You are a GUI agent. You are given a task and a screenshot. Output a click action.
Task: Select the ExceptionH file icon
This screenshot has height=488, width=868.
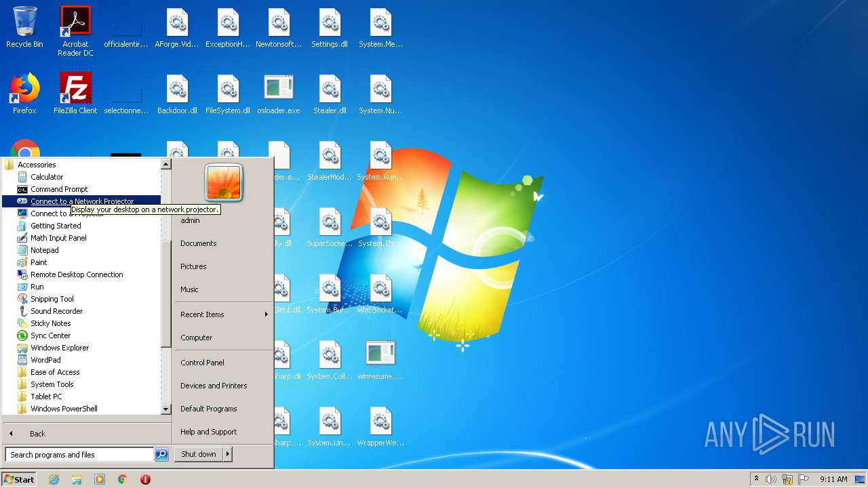tap(228, 28)
